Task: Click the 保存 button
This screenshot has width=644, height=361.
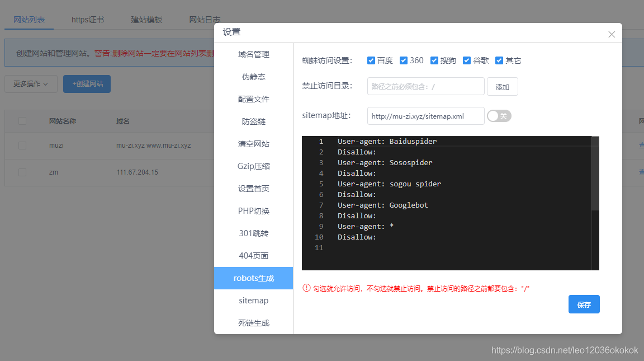Action: (x=584, y=304)
